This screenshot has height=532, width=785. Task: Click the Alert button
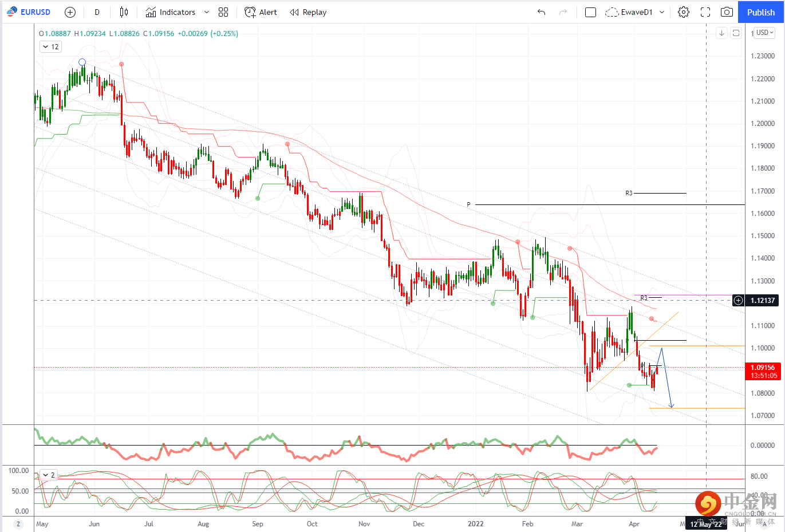point(261,12)
